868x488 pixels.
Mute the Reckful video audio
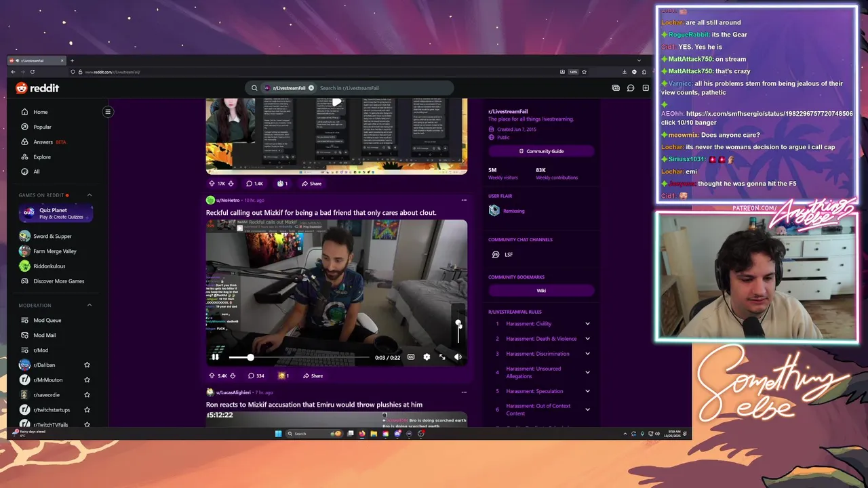tap(458, 357)
